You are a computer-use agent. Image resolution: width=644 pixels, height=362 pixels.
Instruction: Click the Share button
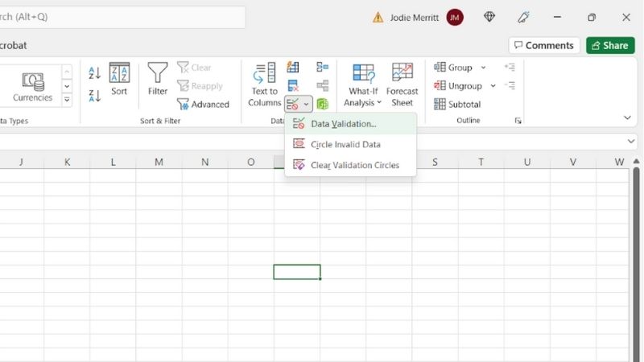(610, 46)
